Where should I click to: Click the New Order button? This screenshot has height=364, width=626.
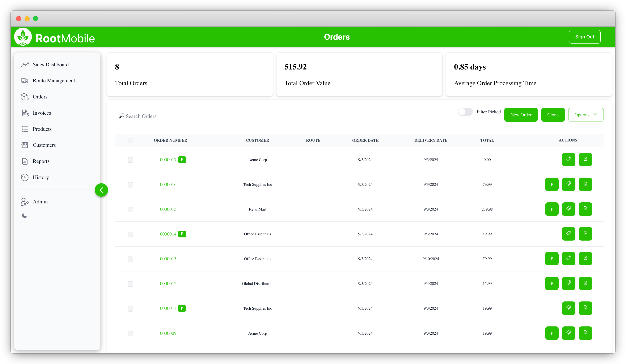tap(521, 115)
